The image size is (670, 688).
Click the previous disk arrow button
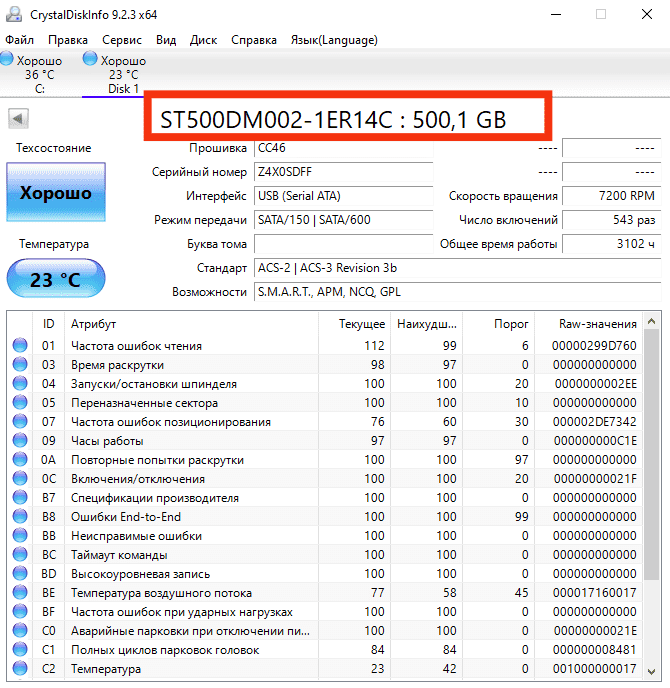(17, 119)
